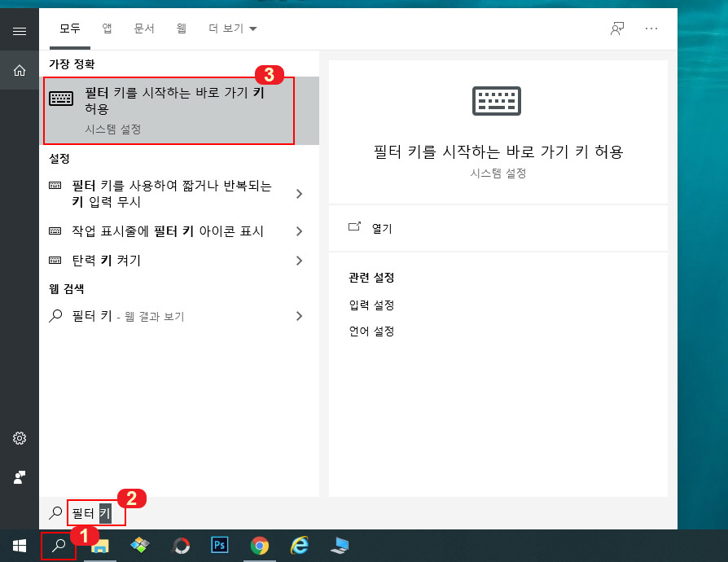
Task: Launch Internet Explorer from the taskbar
Action: [x=300, y=546]
